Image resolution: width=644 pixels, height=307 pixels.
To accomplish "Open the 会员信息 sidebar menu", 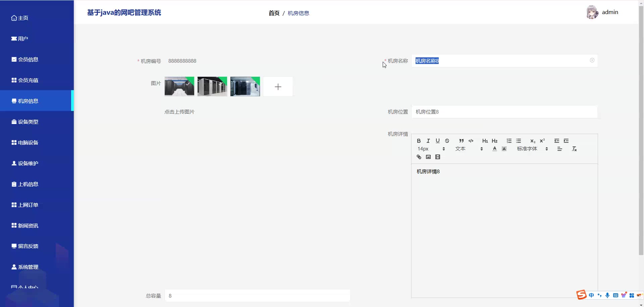I will pyautogui.click(x=37, y=59).
